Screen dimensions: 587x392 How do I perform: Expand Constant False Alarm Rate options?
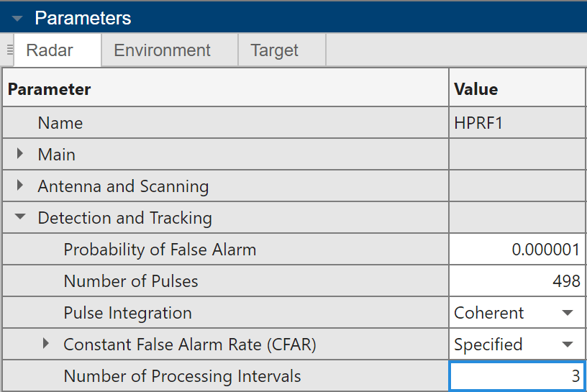pos(47,344)
